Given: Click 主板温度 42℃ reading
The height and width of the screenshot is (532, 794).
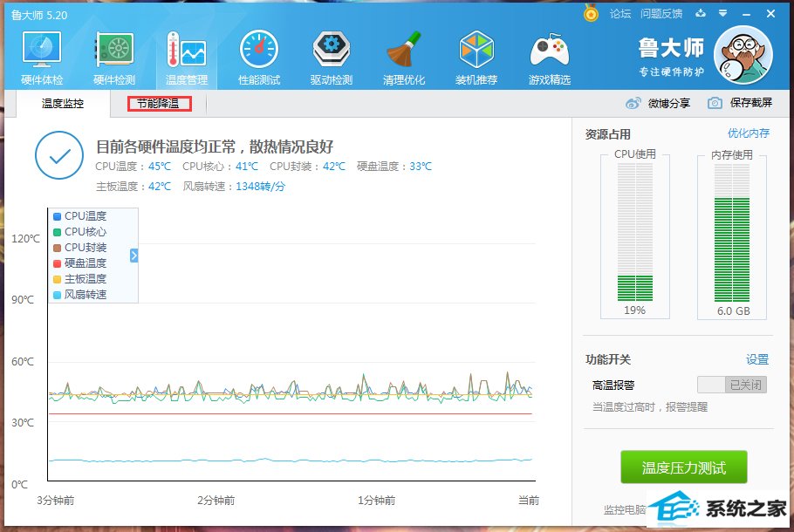Looking at the screenshot, I should [133, 187].
